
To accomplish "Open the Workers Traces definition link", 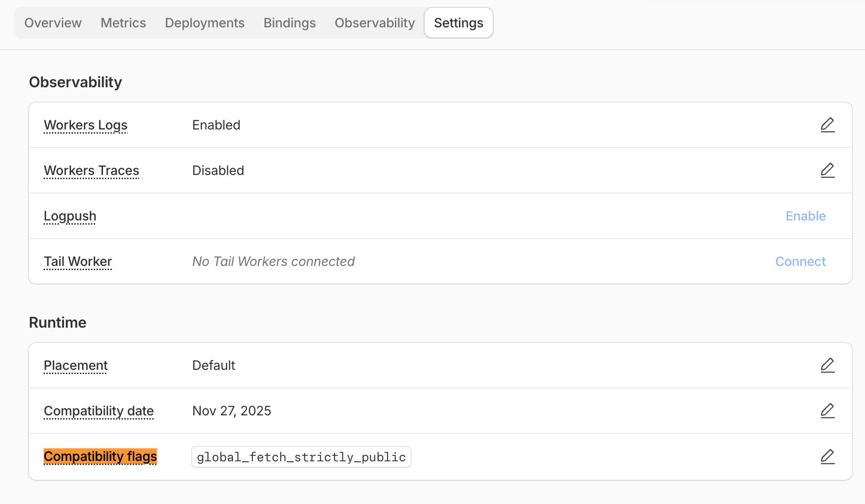I will click(x=91, y=170).
